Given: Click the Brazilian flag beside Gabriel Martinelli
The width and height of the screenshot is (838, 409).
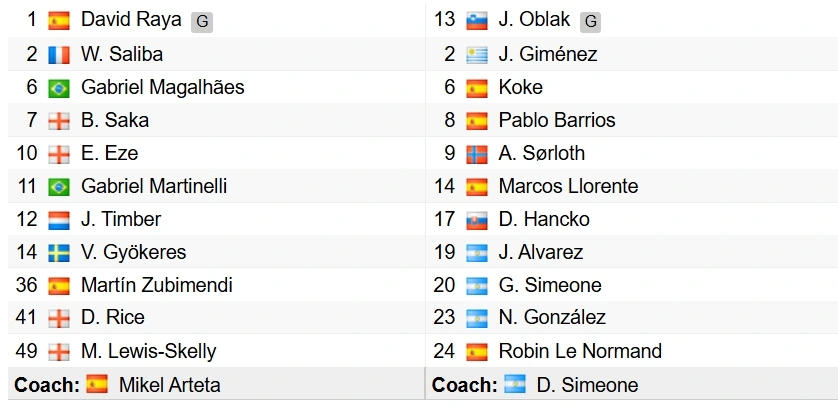Looking at the screenshot, I should (59, 186).
